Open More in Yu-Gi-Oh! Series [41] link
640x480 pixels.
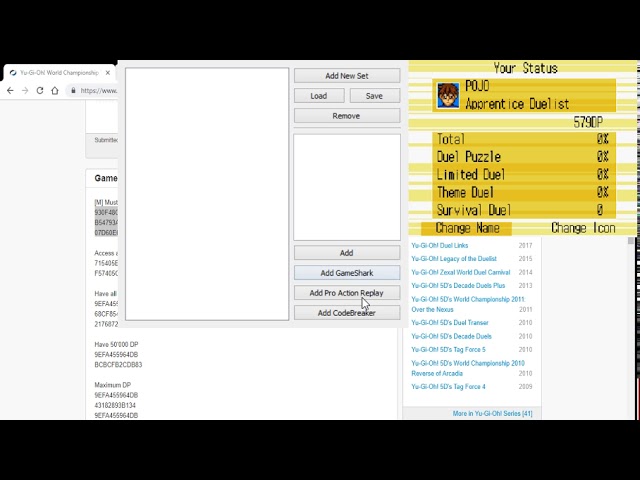coord(492,413)
